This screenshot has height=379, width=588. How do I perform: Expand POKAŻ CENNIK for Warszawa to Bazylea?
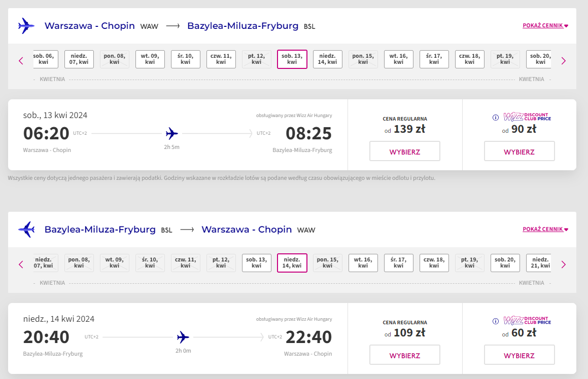tap(545, 25)
